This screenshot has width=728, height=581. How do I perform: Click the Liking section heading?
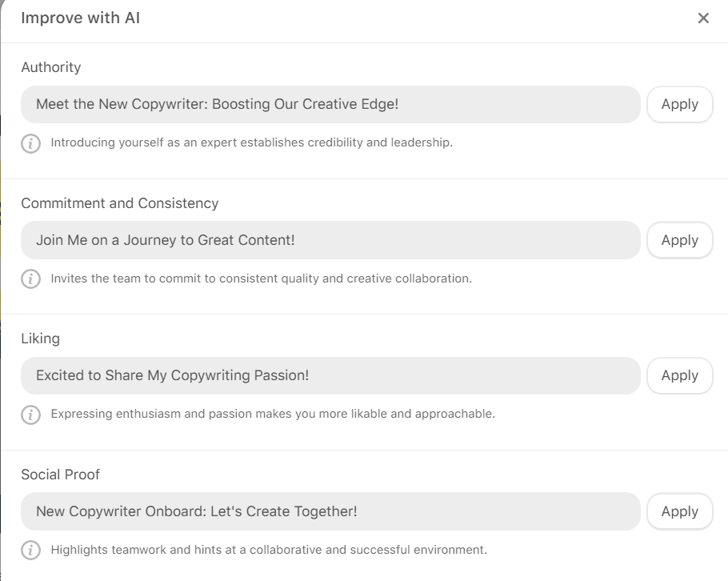click(41, 339)
